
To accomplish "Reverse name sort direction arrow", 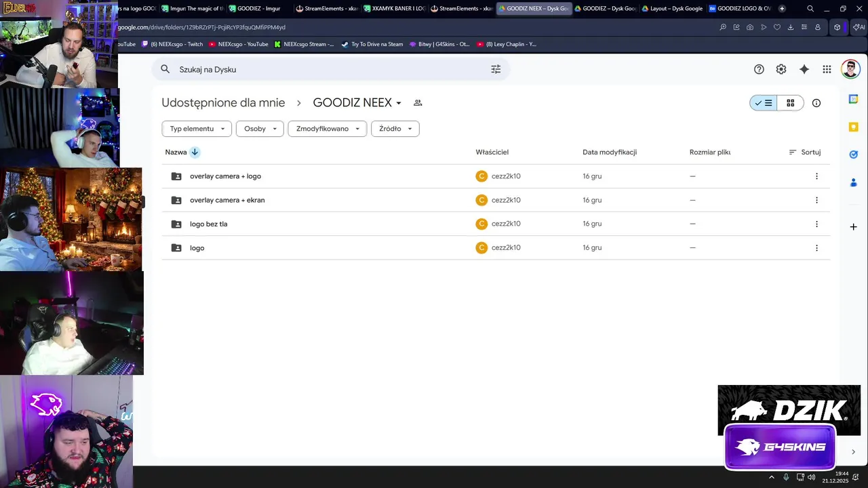I will tap(195, 152).
